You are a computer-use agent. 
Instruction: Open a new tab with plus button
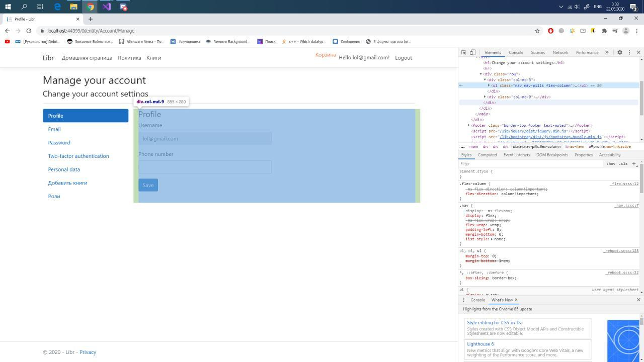pos(91,19)
